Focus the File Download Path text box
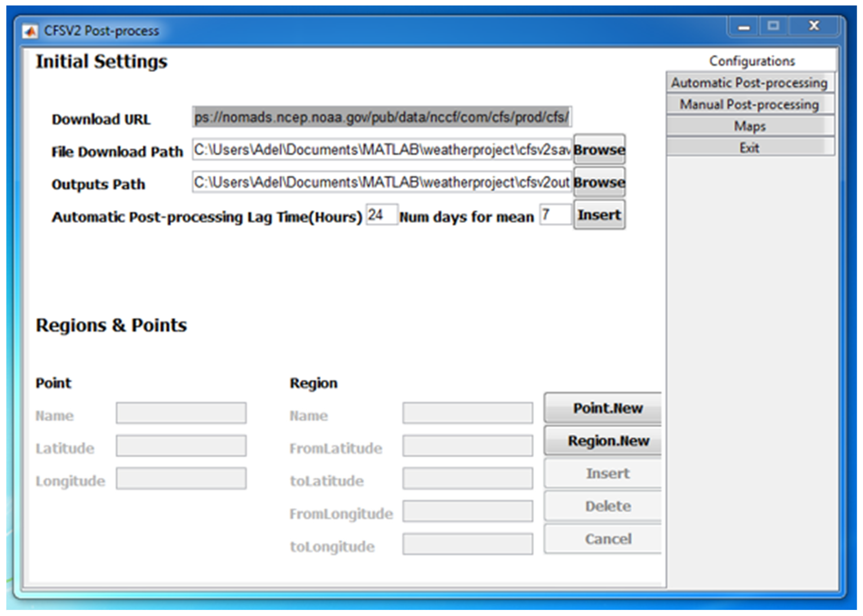 381,150
